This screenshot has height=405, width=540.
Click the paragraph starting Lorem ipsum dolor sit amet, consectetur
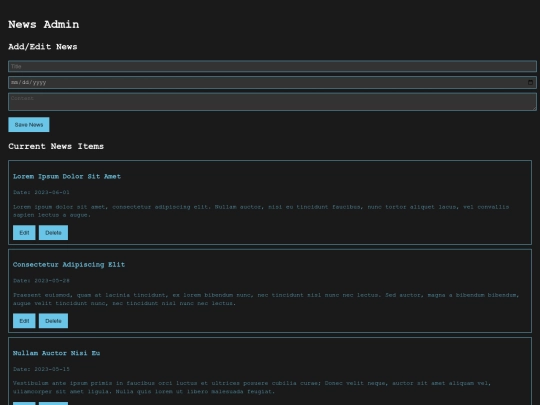[261, 211]
